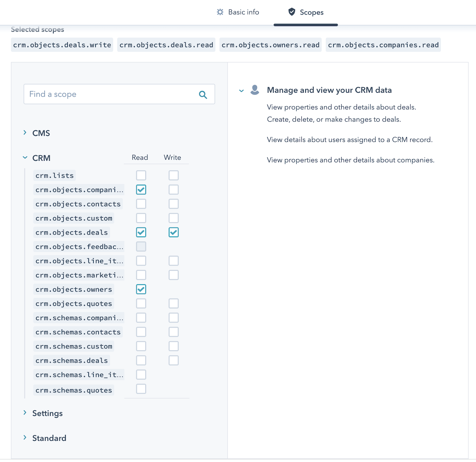Enable Read for crm.lists
Screen dimensions: 476x462
[x=141, y=175]
